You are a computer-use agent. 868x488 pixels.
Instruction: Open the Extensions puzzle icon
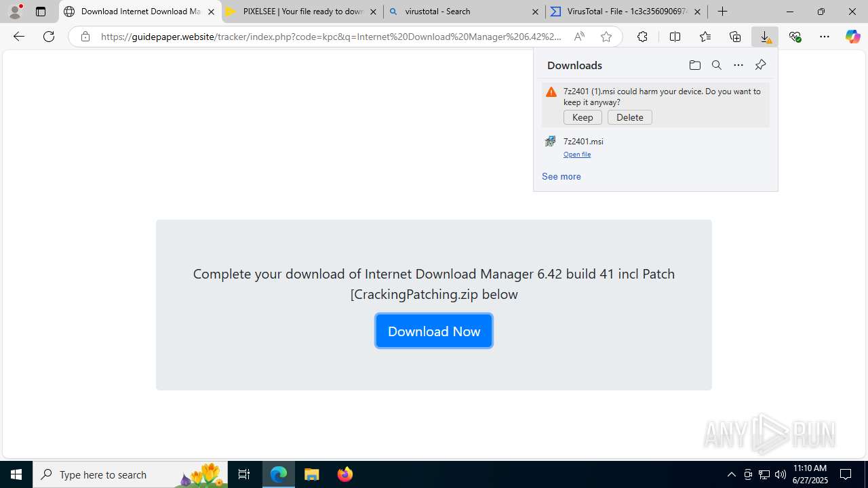click(642, 37)
